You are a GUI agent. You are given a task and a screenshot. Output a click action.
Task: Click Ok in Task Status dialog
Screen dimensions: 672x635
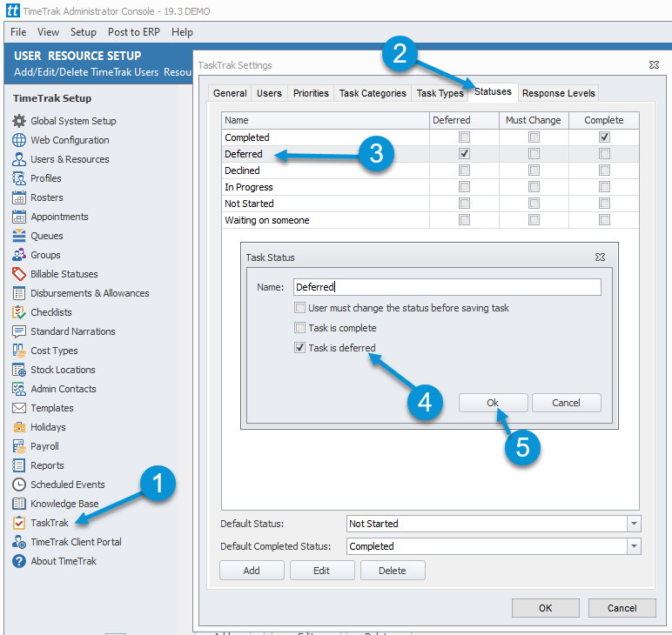click(493, 403)
